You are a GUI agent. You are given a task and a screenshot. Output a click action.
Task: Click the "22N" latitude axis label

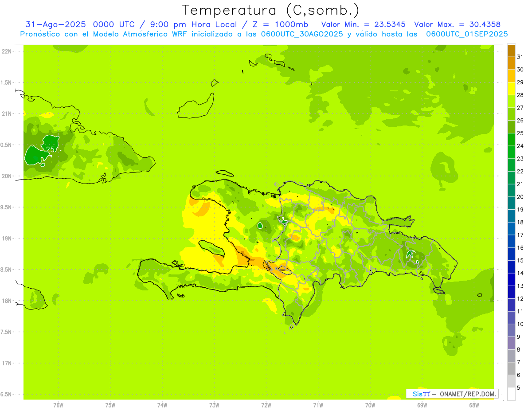point(7,51)
